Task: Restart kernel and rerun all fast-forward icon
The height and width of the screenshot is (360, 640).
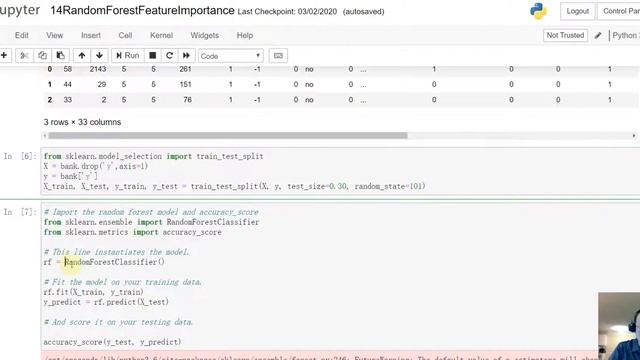Action: click(186, 56)
